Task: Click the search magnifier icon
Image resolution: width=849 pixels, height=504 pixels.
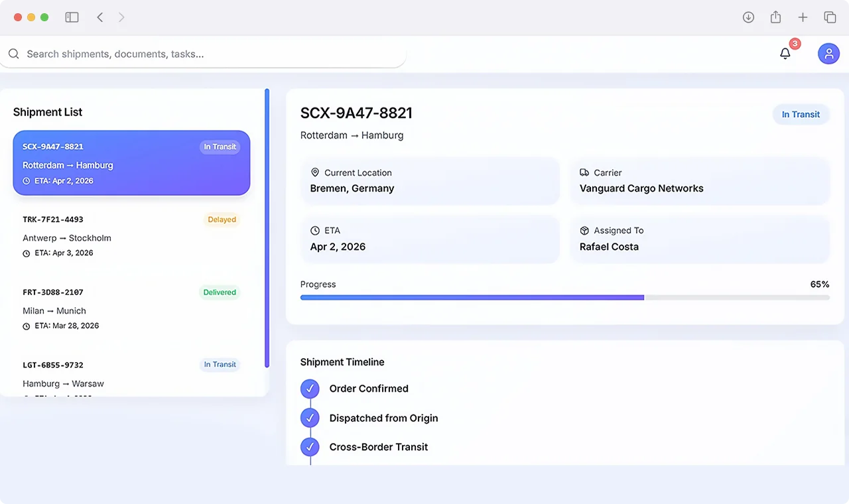Action: 13,54
